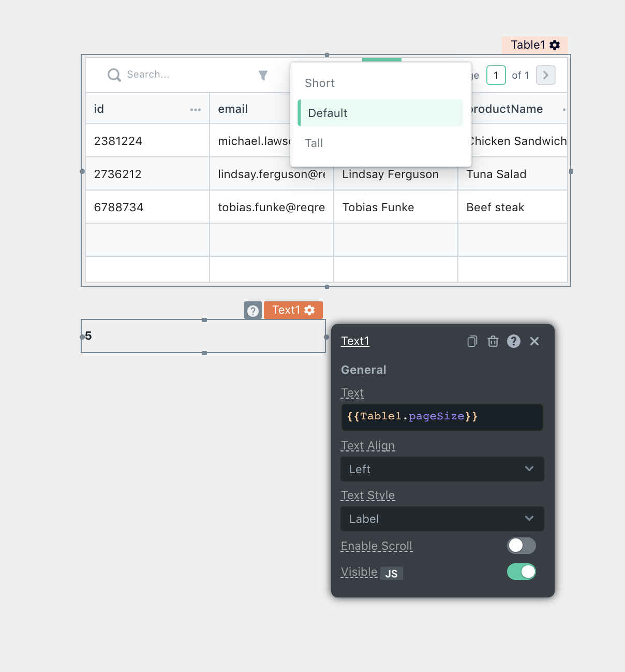Click the Text Style property label
Image resolution: width=625 pixels, height=672 pixels.
(368, 495)
